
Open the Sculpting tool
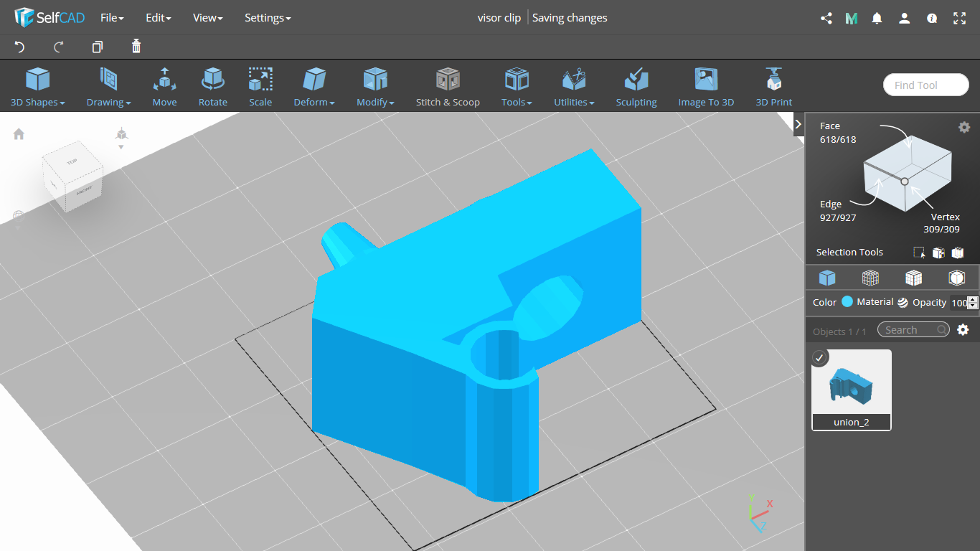636,87
